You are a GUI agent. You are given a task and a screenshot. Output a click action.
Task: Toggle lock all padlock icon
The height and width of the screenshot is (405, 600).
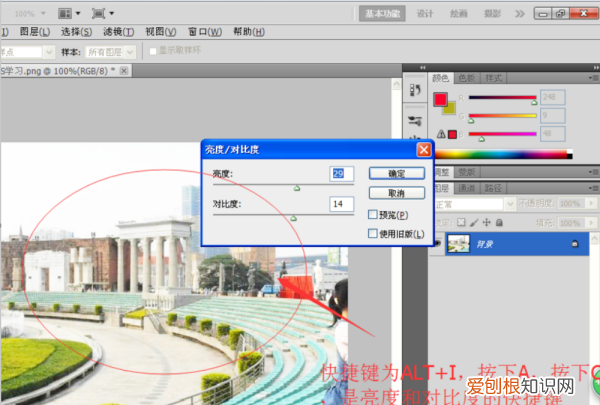tap(499, 222)
